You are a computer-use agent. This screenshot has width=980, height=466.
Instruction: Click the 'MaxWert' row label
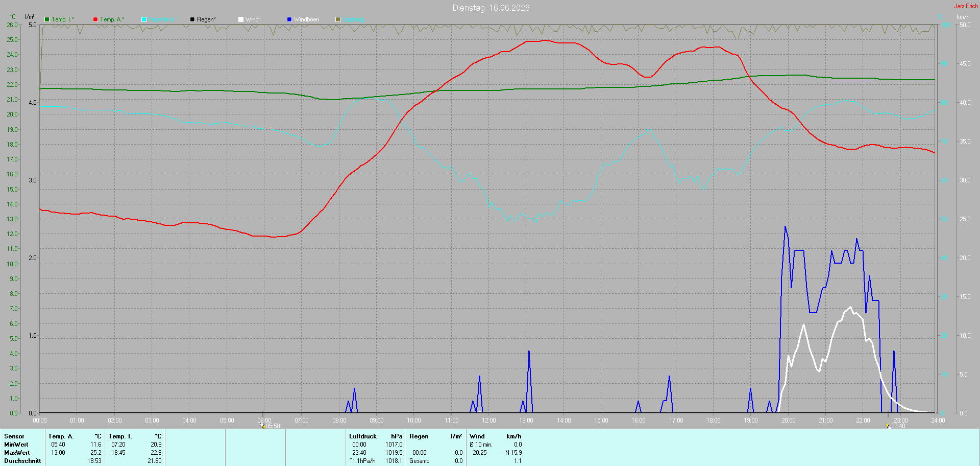tap(17, 453)
